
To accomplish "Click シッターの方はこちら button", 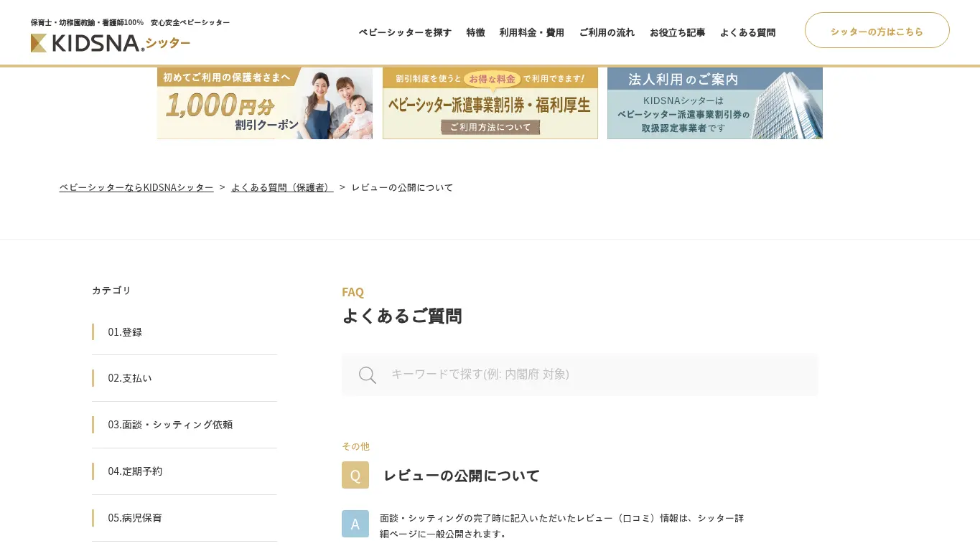I will click(877, 30).
